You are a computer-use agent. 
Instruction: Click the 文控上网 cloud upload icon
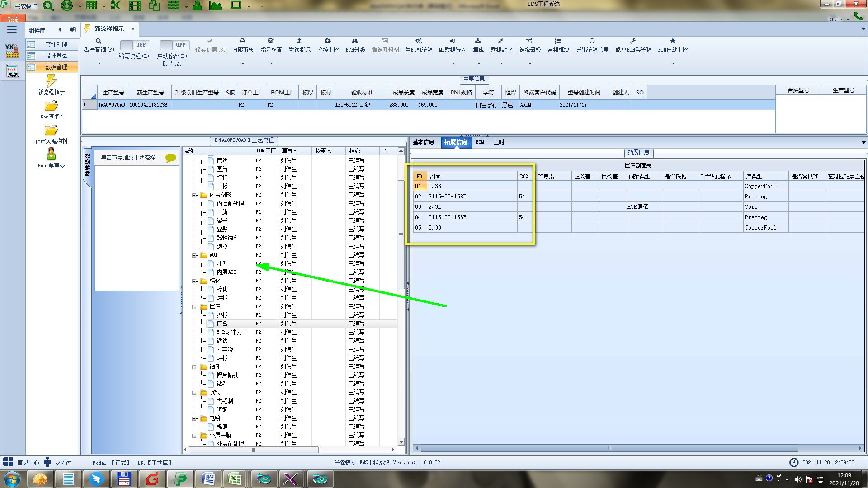point(328,41)
